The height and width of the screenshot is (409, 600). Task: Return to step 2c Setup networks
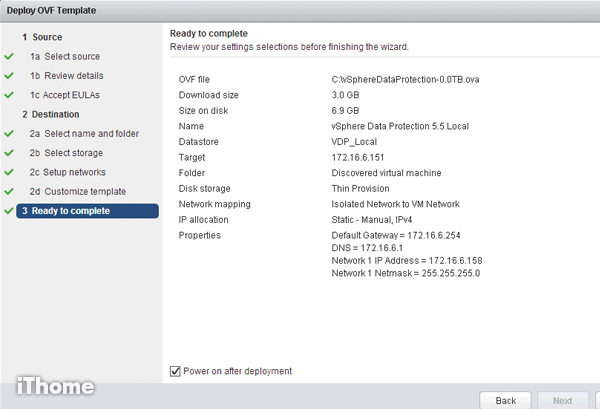(70, 172)
